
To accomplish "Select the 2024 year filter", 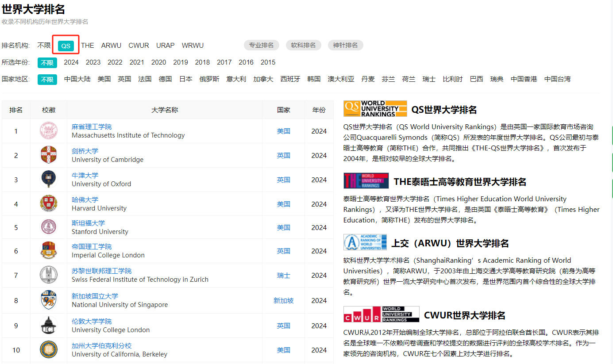I will (x=71, y=62).
